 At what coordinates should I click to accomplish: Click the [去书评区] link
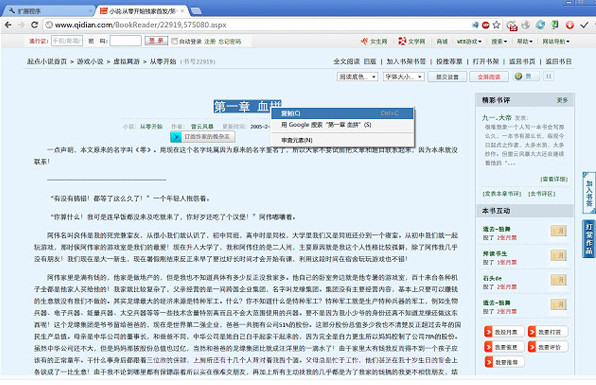point(542,194)
